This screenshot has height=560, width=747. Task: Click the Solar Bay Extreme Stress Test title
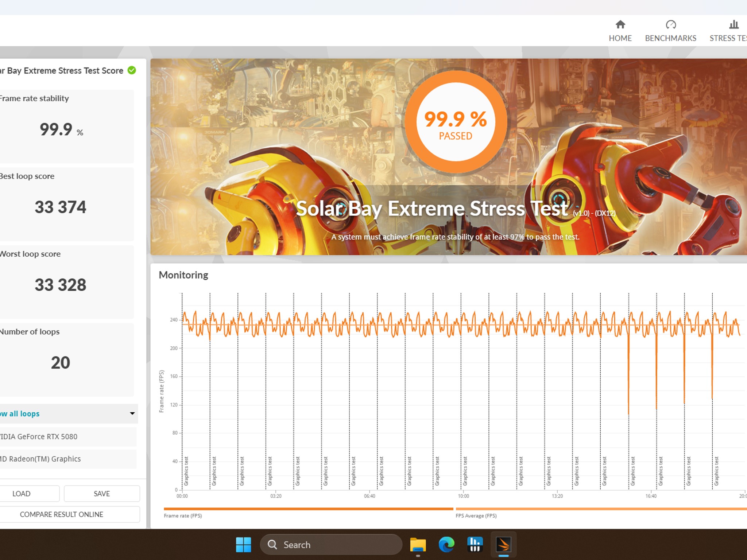(x=432, y=209)
